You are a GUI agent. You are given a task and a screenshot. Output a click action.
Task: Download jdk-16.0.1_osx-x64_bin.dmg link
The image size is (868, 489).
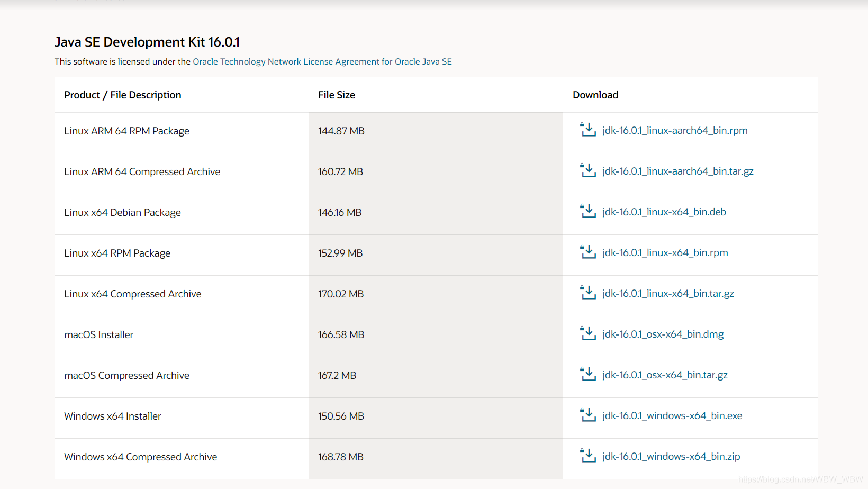663,334
